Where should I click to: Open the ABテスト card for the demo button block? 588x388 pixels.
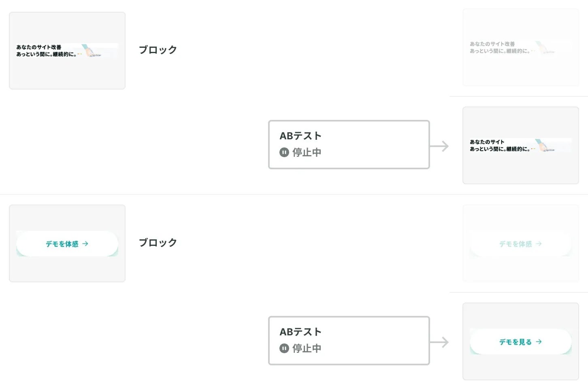(x=349, y=341)
